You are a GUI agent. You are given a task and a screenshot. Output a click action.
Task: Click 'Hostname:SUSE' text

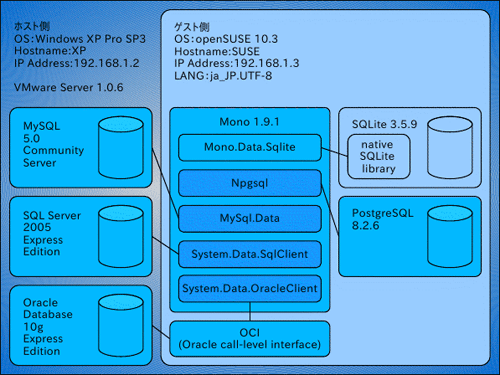(x=217, y=51)
